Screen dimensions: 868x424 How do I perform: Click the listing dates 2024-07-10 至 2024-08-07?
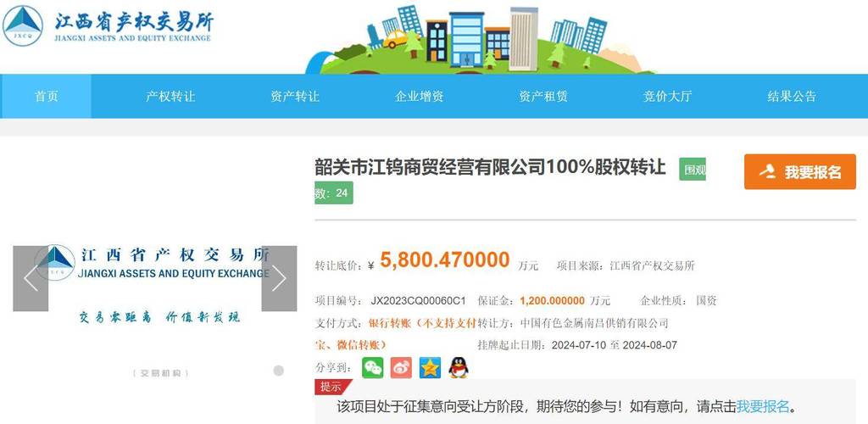tap(615, 345)
